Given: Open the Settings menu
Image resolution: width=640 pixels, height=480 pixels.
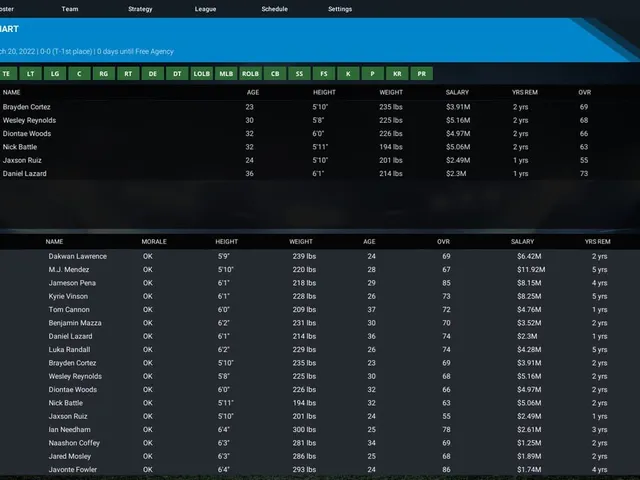Looking at the screenshot, I should 340,9.
